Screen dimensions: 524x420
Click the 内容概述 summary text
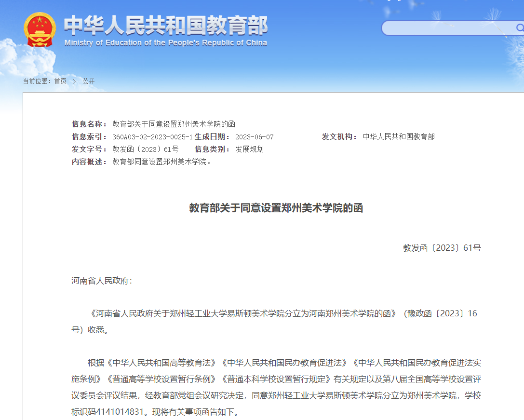(161, 162)
